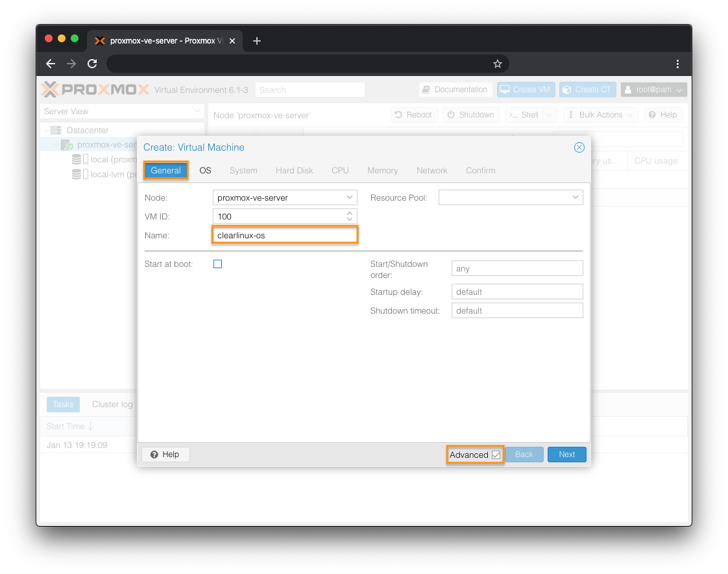This screenshot has height=574, width=728.
Task: Open the Node dropdown
Action: tap(350, 197)
